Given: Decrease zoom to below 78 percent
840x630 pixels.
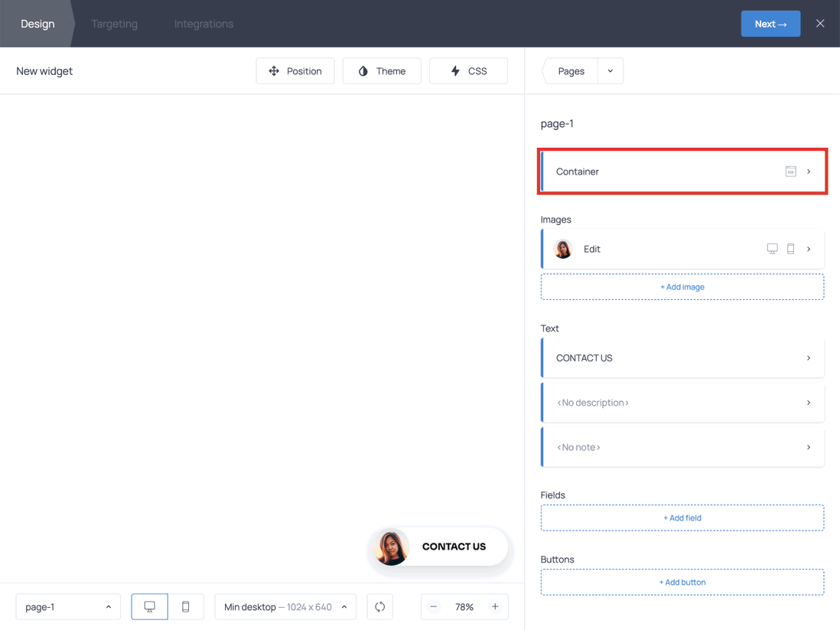Looking at the screenshot, I should coord(433,606).
